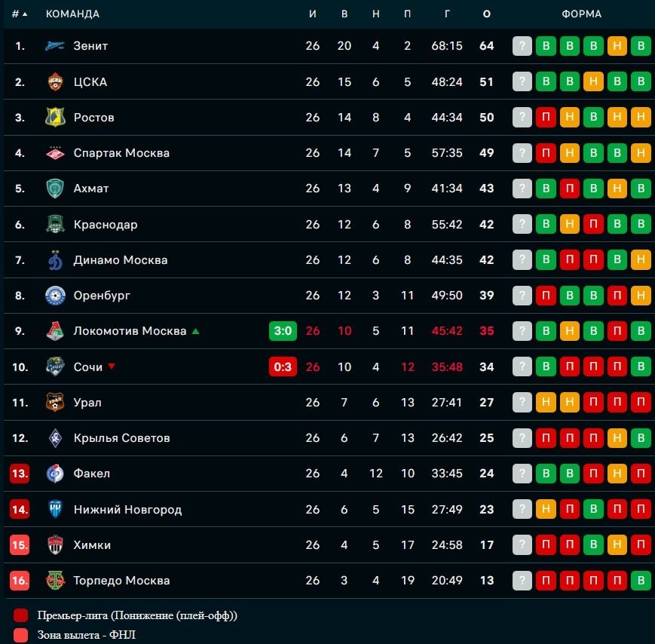Click the green up arrow beside Локомотив Москва
The width and height of the screenshot is (655, 644).
pyautogui.click(x=195, y=331)
